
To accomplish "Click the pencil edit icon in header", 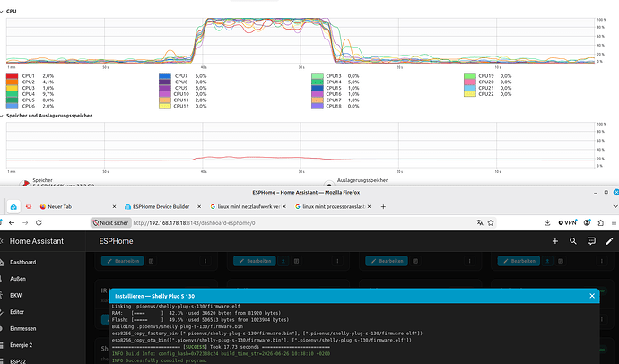I will 609,241.
